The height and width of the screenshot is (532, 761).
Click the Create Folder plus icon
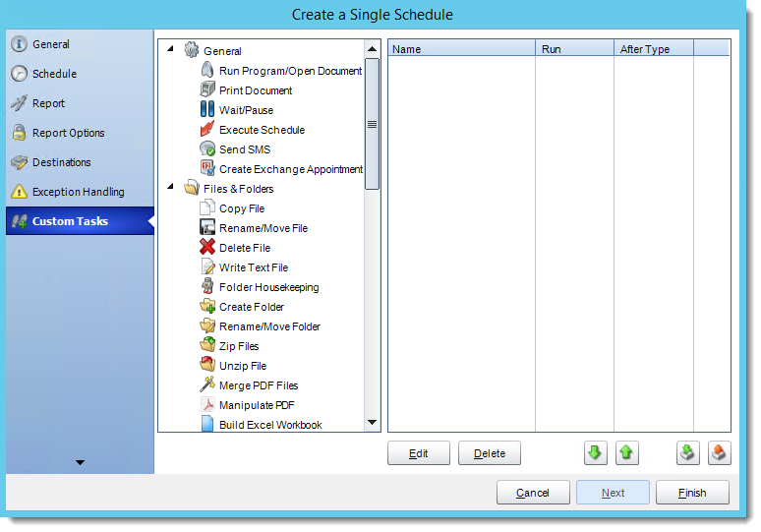click(207, 306)
